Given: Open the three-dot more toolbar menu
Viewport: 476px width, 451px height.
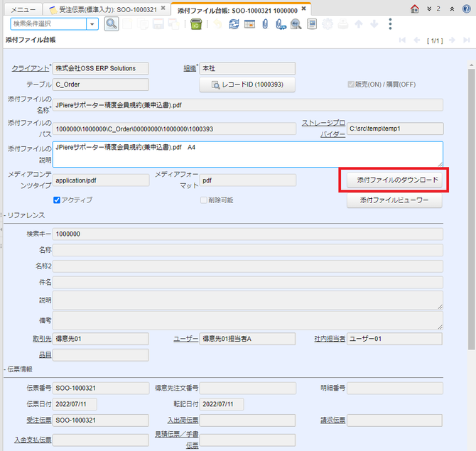Looking at the screenshot, I should [391, 24].
